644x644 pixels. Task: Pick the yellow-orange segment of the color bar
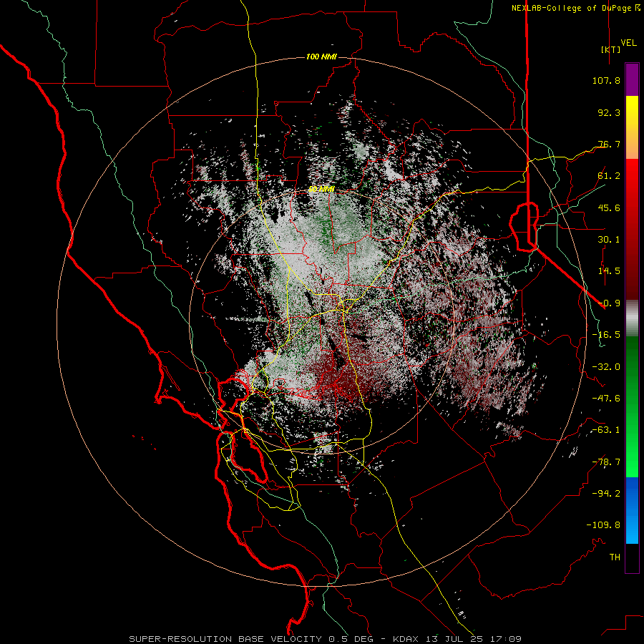[632, 127]
